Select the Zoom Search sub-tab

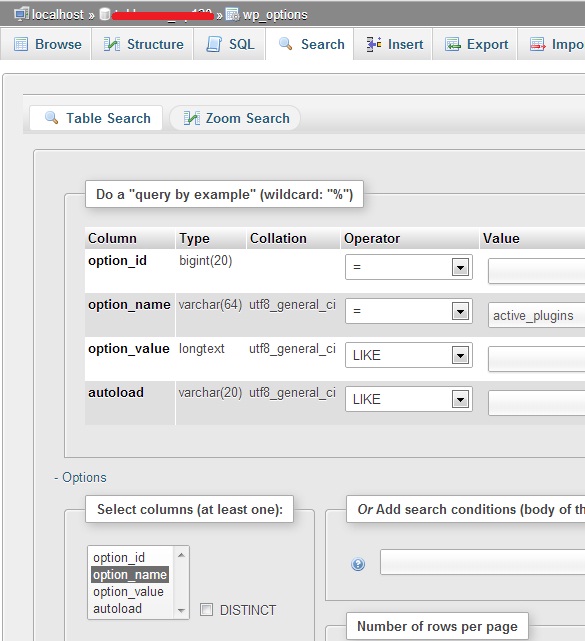[235, 118]
